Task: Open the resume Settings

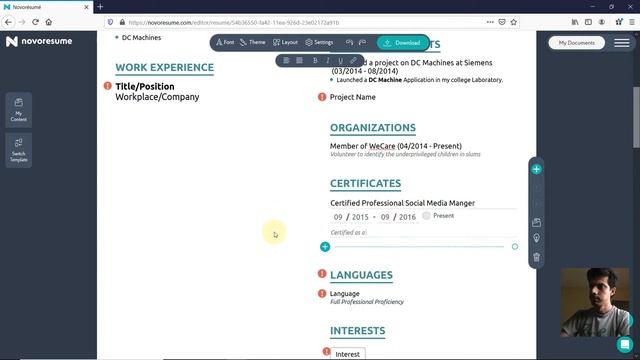Action: point(319,42)
